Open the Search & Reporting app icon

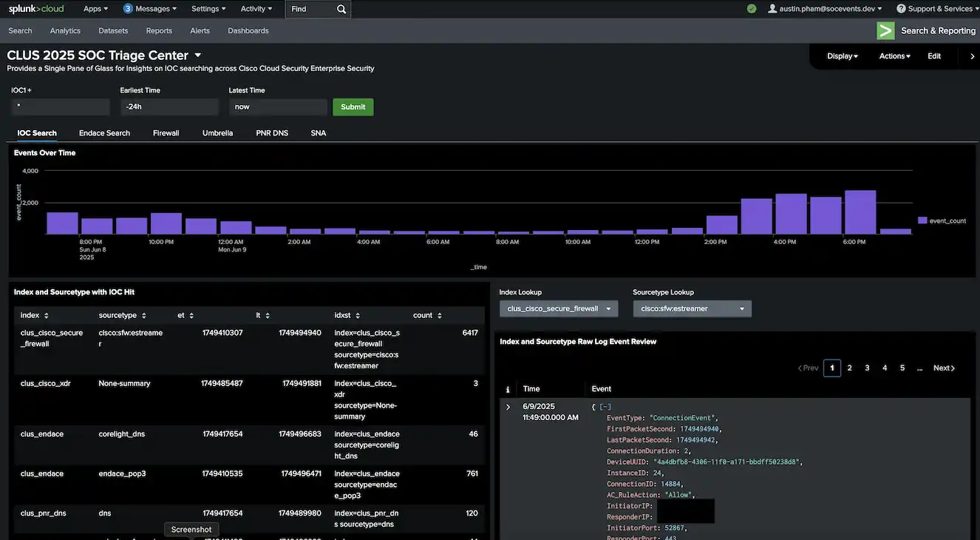click(885, 30)
